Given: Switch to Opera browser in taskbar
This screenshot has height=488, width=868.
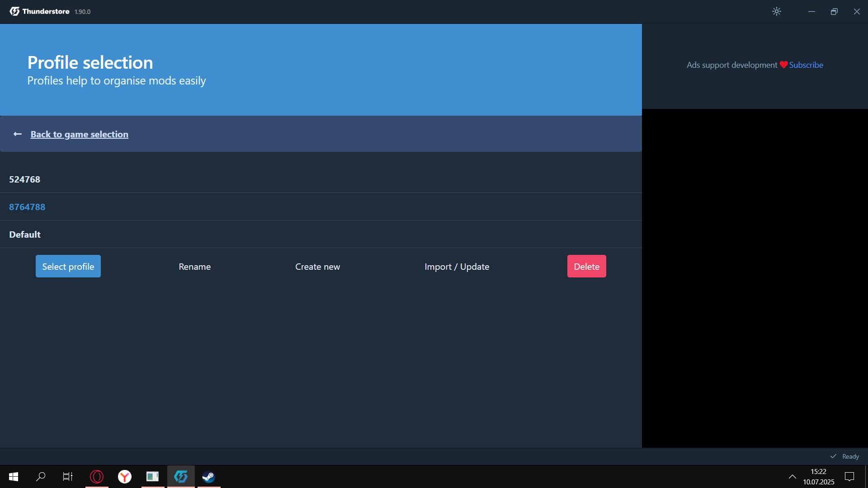Looking at the screenshot, I should pos(97,477).
